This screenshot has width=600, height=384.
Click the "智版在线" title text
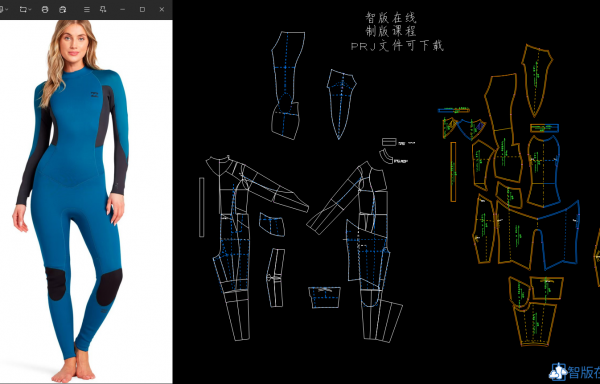pyautogui.click(x=391, y=18)
